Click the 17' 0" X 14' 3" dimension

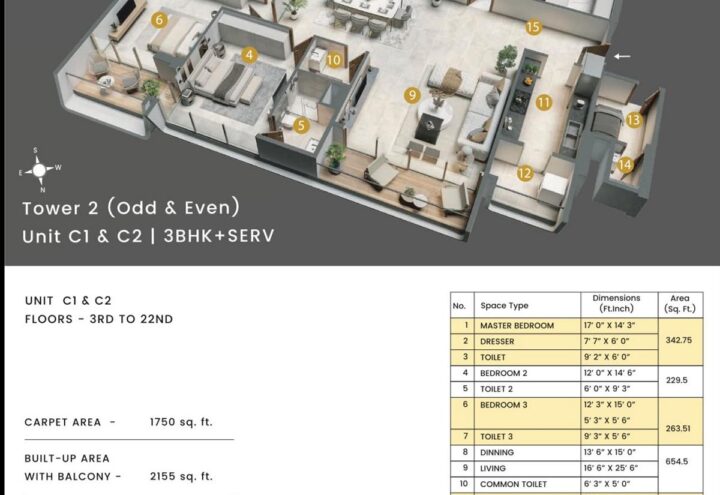tap(609, 326)
